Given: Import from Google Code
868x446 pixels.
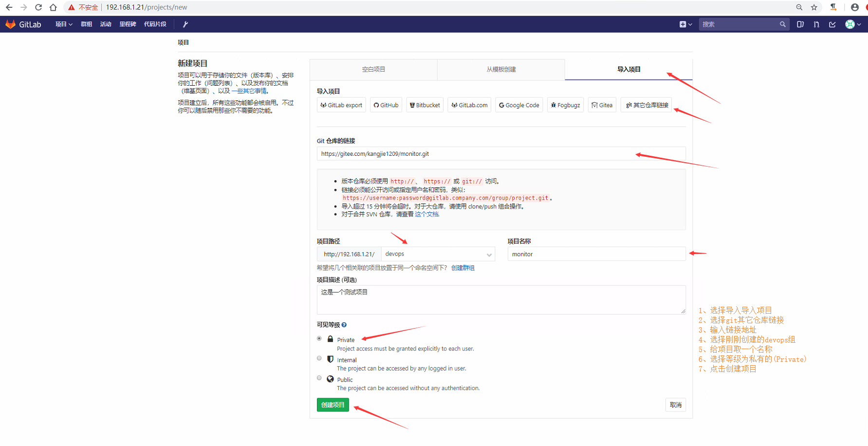Looking at the screenshot, I should pos(519,105).
